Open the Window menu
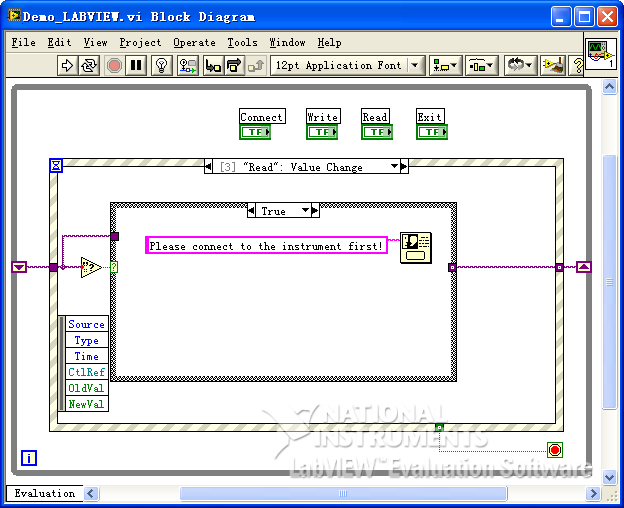 coord(287,42)
